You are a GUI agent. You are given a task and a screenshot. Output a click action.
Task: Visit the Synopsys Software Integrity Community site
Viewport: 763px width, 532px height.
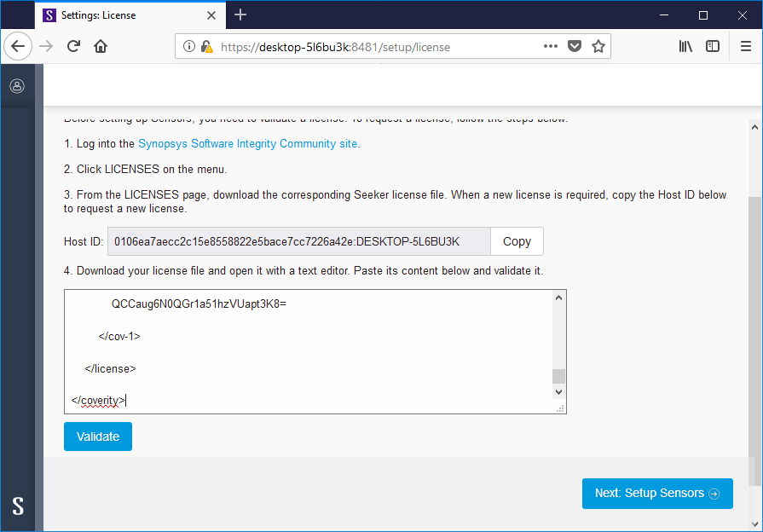point(247,143)
